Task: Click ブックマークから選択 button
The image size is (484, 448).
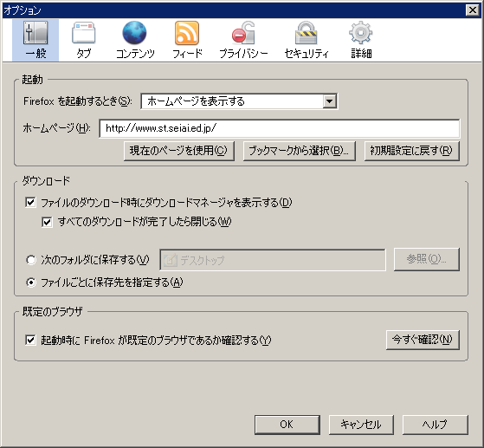Action: click(x=299, y=151)
